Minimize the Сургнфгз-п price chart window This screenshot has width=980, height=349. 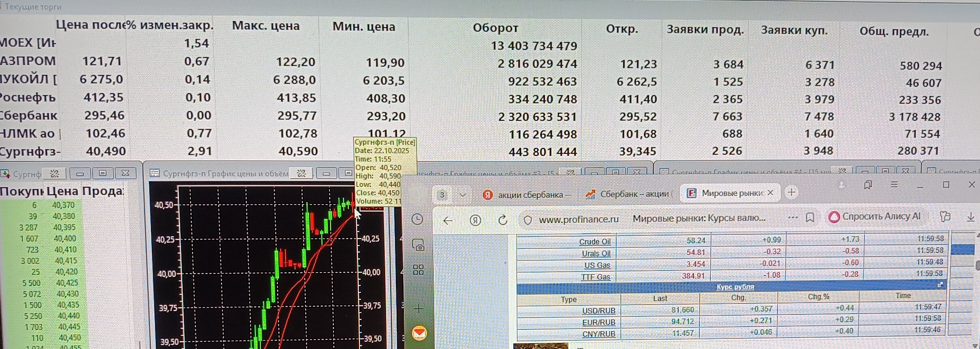click(326, 174)
